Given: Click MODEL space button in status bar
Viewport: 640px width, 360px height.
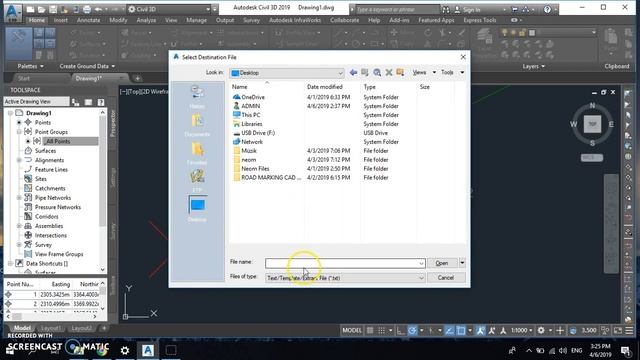Looking at the screenshot, I should pos(352,330).
